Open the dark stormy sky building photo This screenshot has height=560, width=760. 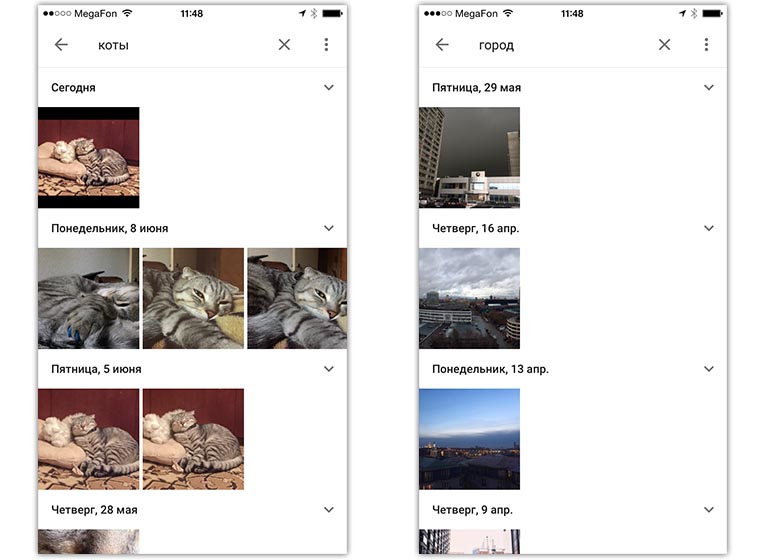click(470, 158)
